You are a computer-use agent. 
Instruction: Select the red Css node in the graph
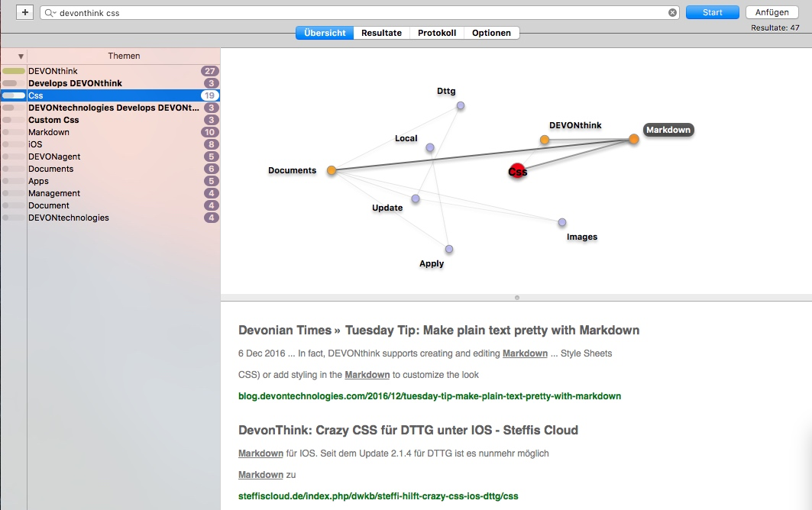pos(517,171)
